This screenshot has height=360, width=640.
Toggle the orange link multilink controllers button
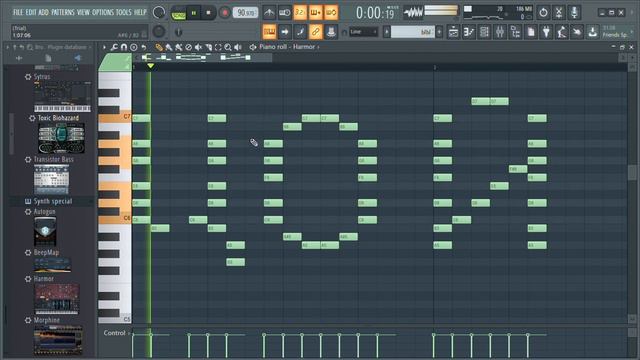(316, 31)
